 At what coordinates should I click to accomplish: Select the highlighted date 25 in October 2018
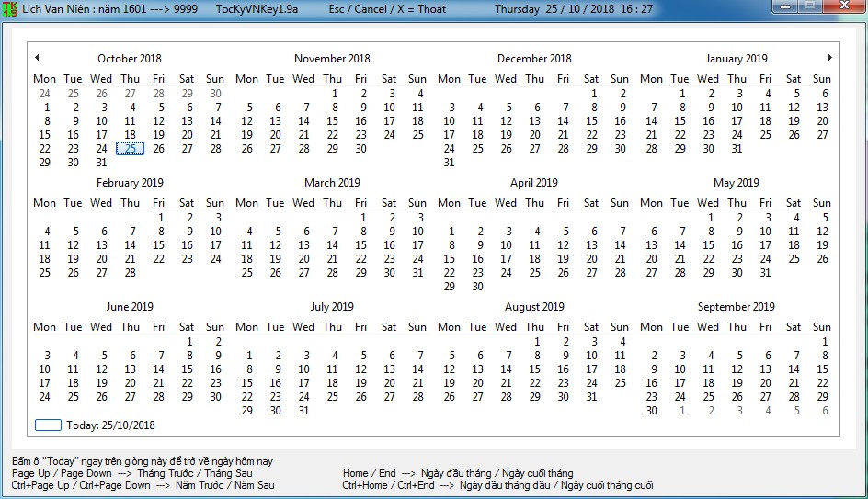[x=130, y=148]
